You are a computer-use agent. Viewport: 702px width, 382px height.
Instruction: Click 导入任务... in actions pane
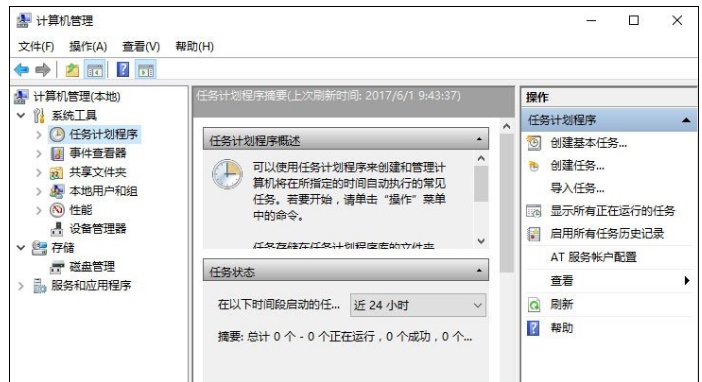(577, 188)
